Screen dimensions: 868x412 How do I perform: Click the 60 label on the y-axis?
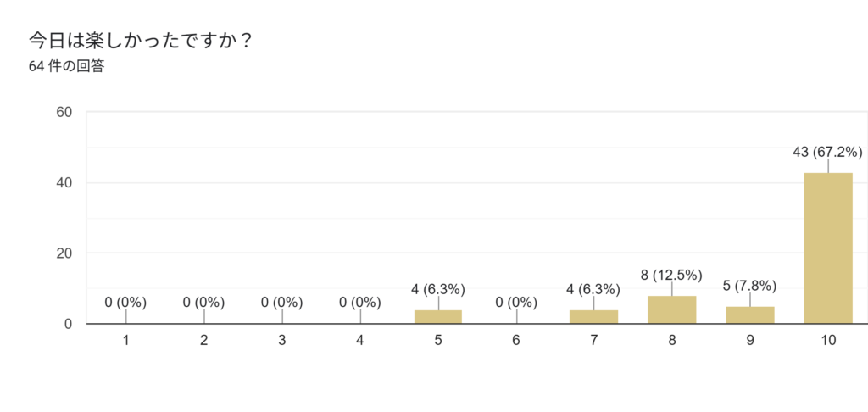click(63, 112)
